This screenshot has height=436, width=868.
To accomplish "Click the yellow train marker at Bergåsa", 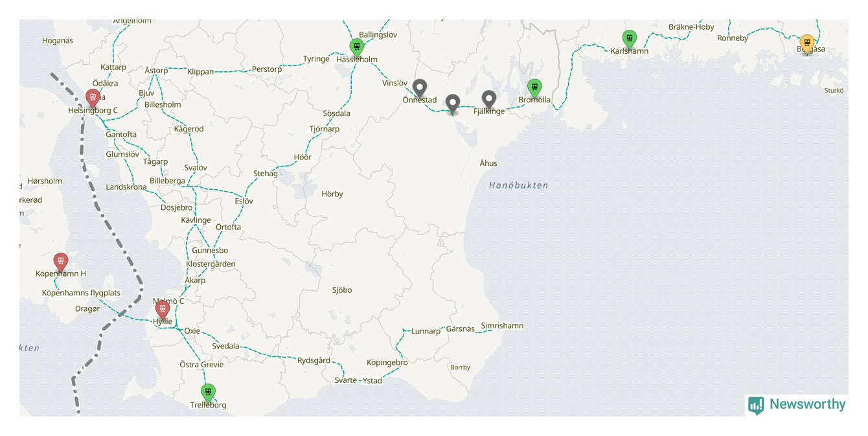I will point(806,44).
